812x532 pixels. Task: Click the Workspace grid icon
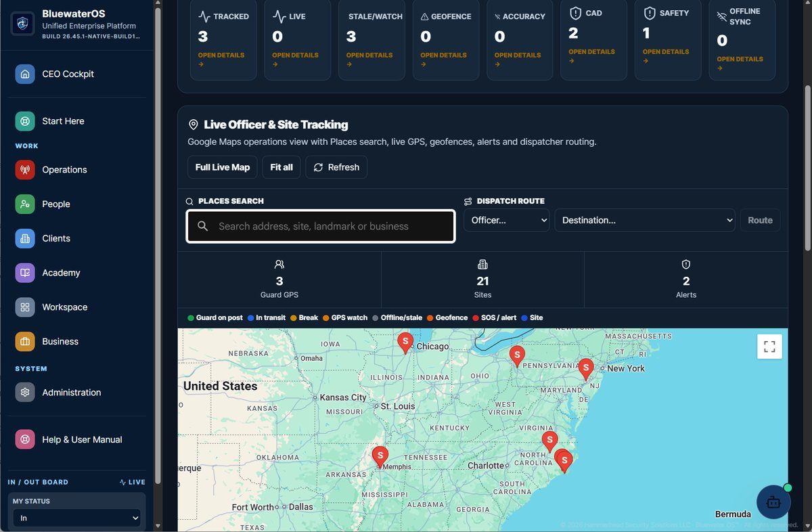(25, 307)
